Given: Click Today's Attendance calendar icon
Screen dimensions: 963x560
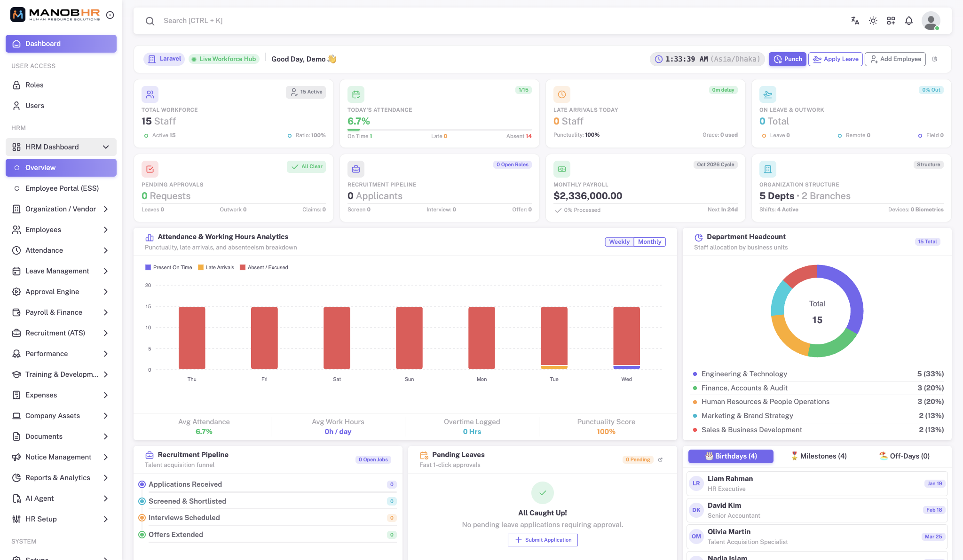Looking at the screenshot, I should (356, 94).
